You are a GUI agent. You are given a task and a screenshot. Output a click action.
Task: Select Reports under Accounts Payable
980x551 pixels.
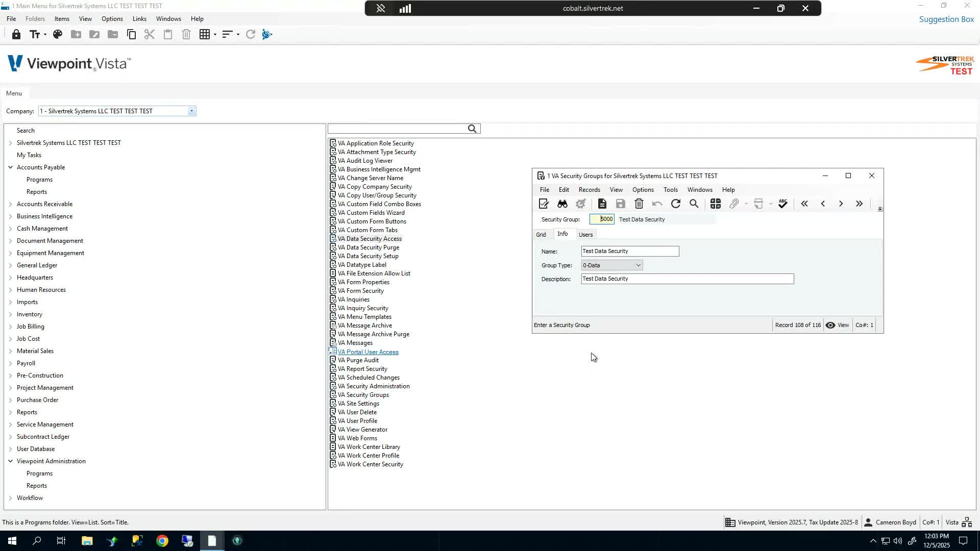tap(36, 192)
